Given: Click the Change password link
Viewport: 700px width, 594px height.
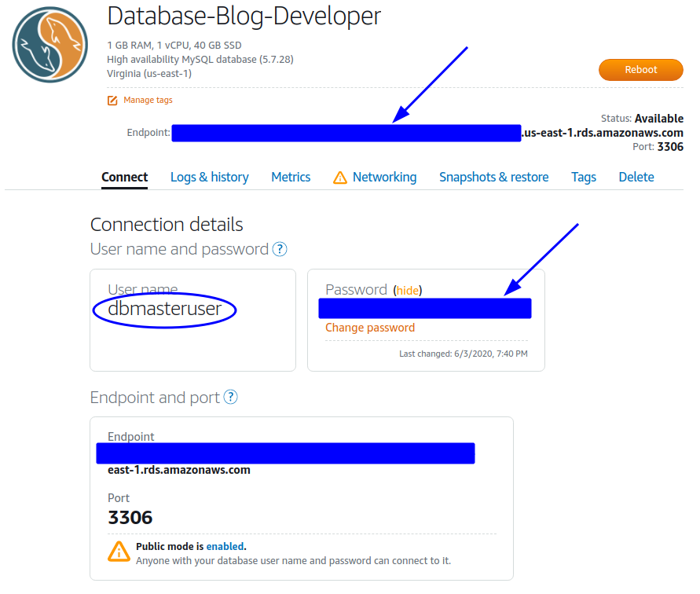Looking at the screenshot, I should pos(370,328).
